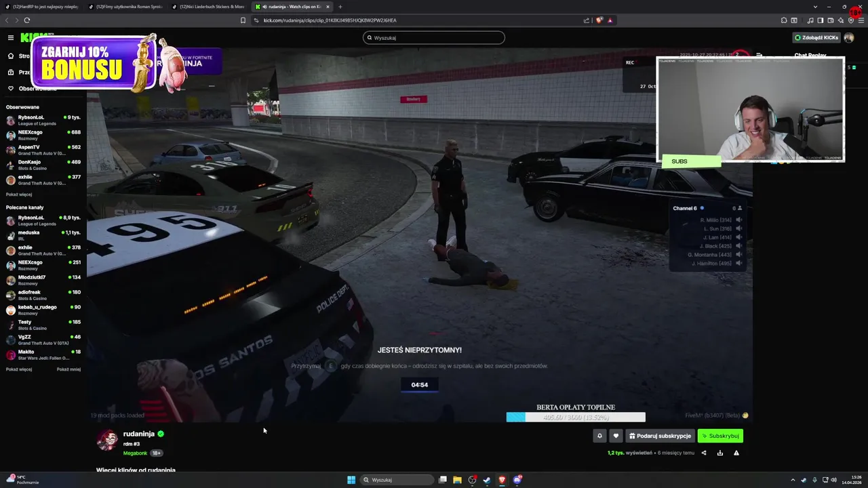This screenshot has height=488, width=868.
Task: Open the Brave wallet icon
Action: click(831, 20)
